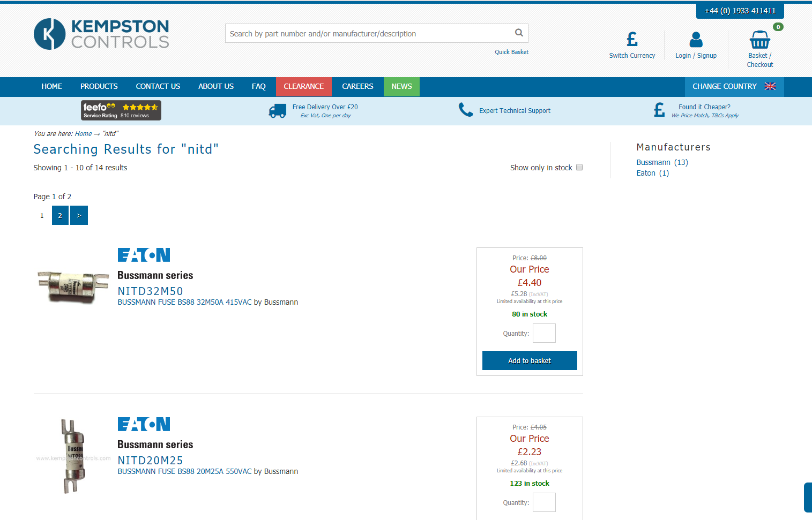The width and height of the screenshot is (812, 520).
Task: Click the Kempston Controls logo
Action: [101, 34]
